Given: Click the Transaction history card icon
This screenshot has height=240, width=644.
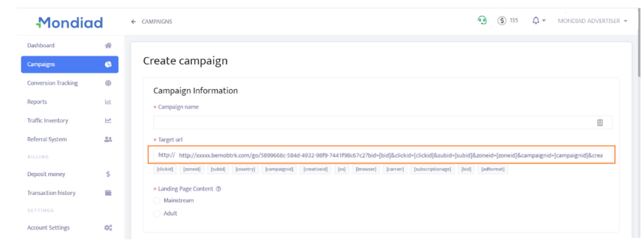Looking at the screenshot, I should pos(108,193).
